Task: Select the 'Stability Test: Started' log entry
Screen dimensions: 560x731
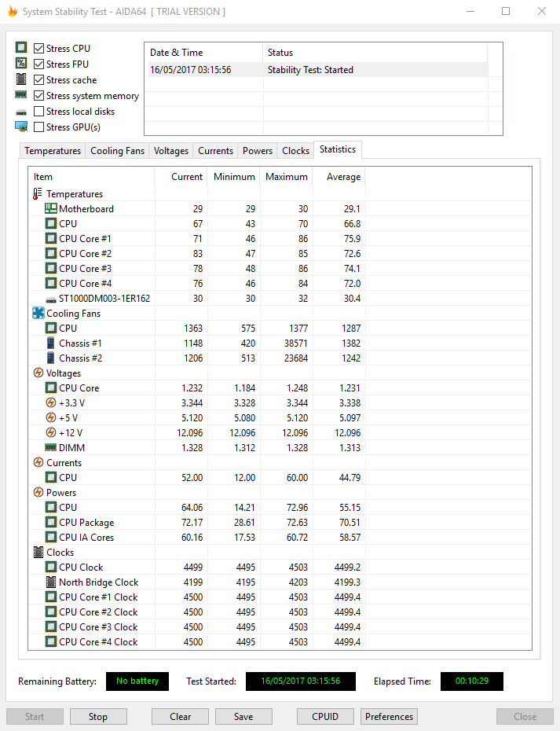Action: click(x=318, y=70)
